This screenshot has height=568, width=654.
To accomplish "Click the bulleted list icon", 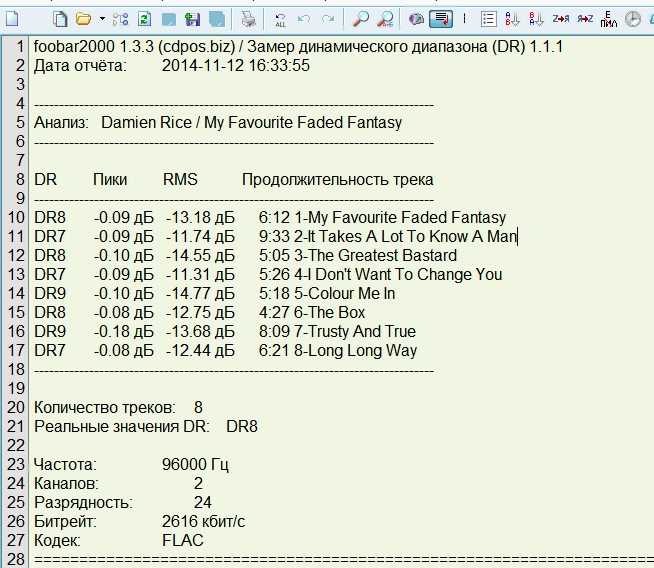I will pyautogui.click(x=488, y=19).
